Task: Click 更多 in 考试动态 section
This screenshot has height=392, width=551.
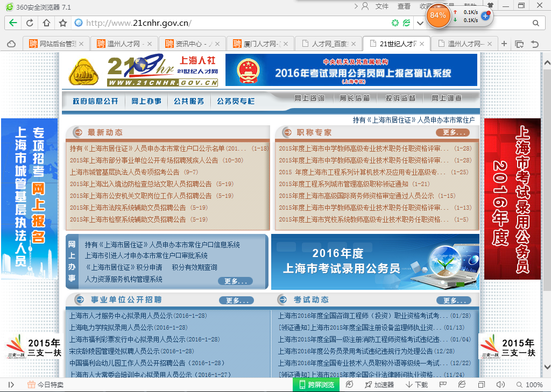Action: (454, 301)
